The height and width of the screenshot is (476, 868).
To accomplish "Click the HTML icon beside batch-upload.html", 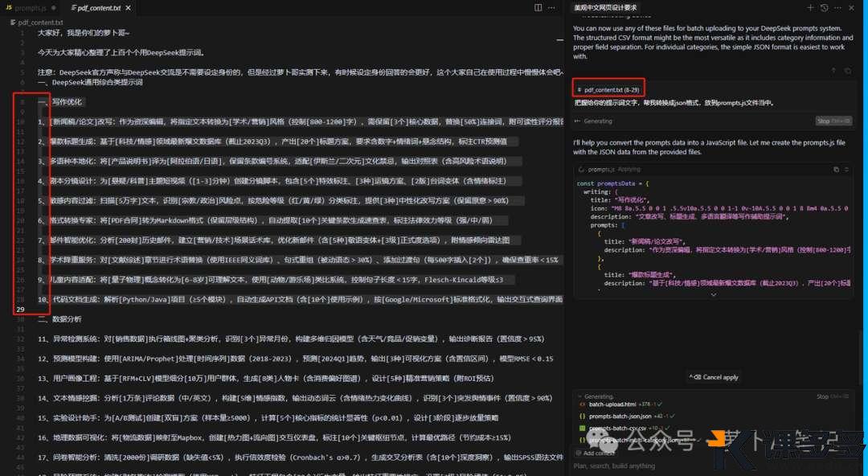I will click(x=583, y=404).
